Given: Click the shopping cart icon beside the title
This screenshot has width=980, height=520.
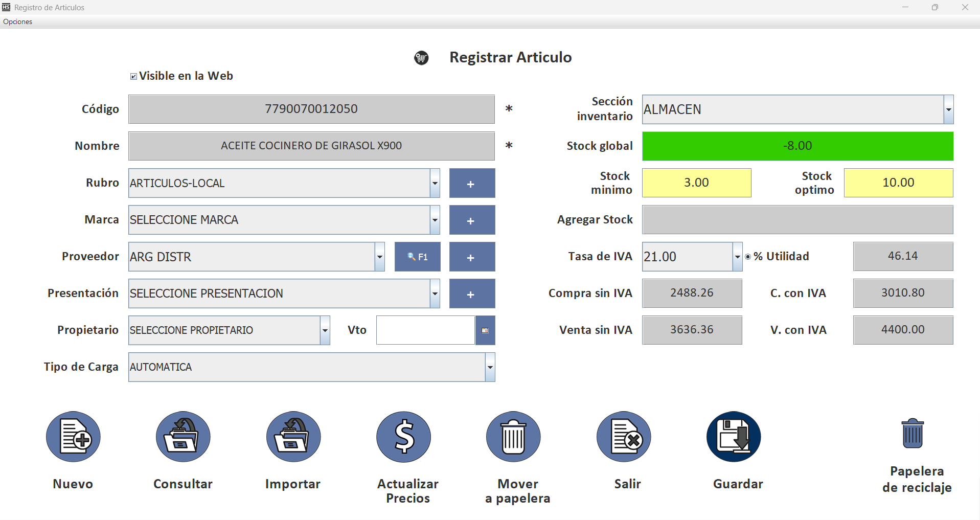Looking at the screenshot, I should (x=421, y=58).
